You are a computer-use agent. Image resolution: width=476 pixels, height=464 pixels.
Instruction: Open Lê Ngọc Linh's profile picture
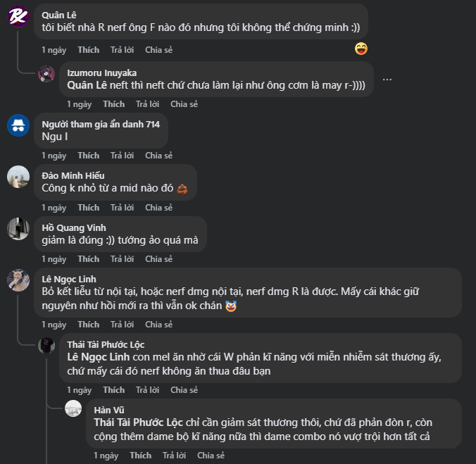18,280
